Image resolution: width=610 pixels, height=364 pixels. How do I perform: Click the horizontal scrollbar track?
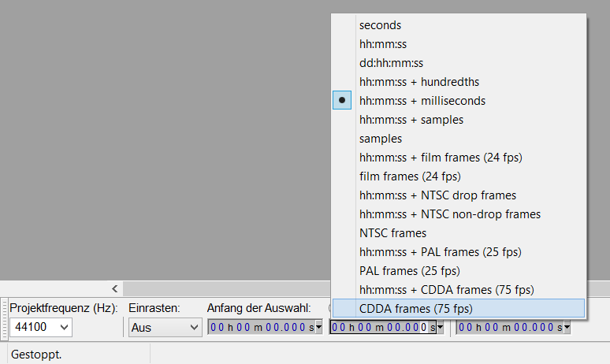221,289
